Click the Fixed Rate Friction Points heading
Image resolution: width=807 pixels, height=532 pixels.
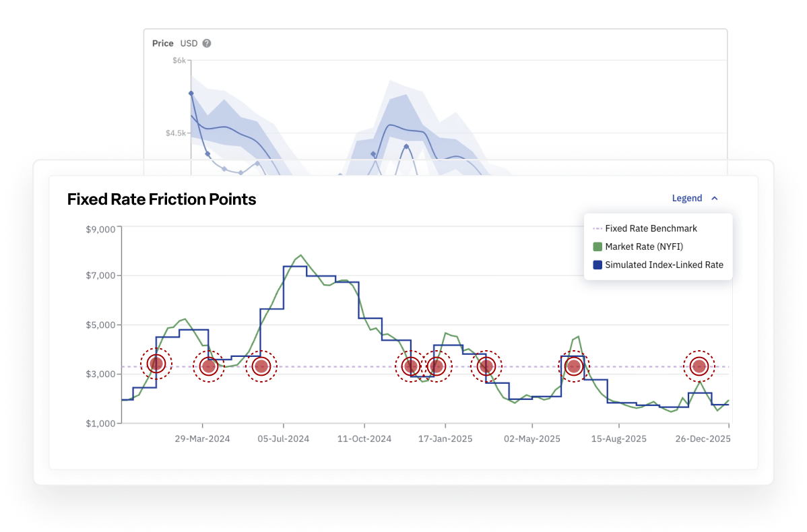coord(162,199)
